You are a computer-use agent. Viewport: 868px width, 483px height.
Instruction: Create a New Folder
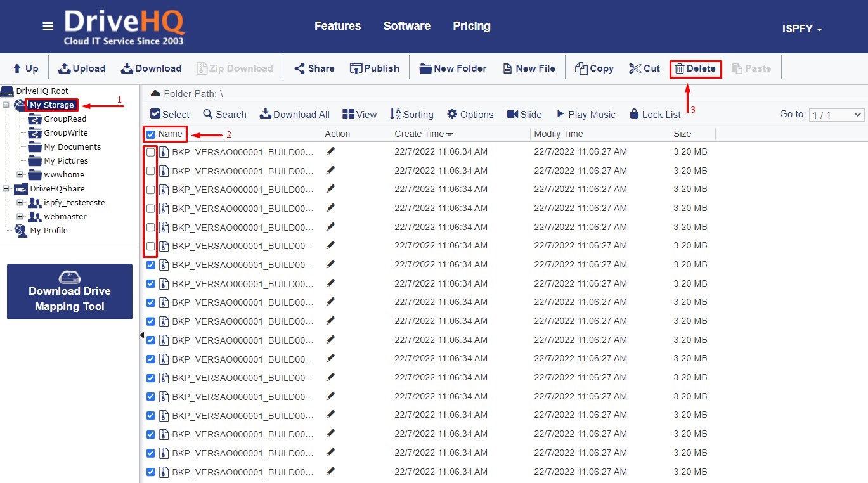[453, 68]
